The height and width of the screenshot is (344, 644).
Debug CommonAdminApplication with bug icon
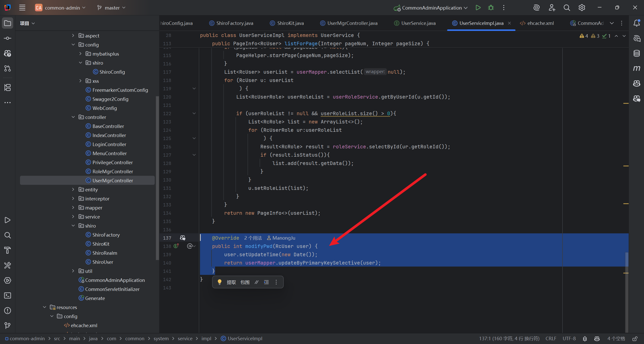491,8
